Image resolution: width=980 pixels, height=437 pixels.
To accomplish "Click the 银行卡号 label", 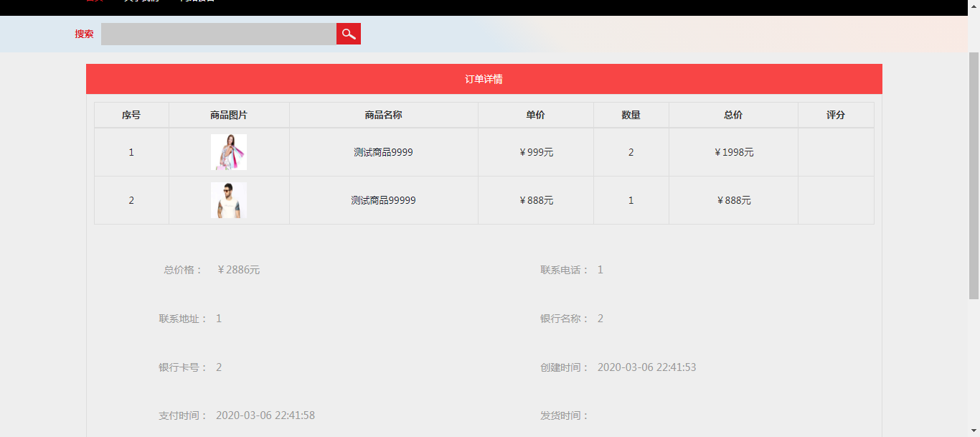I will (183, 367).
